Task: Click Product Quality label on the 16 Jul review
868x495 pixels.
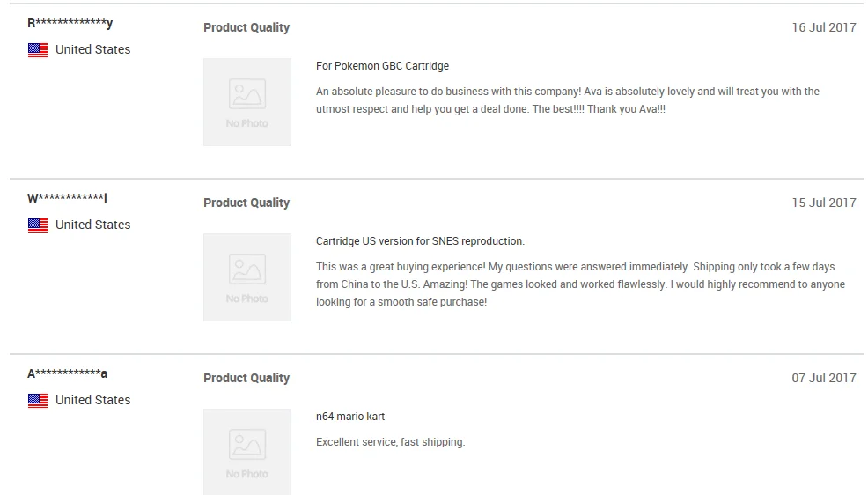Action: (246, 27)
